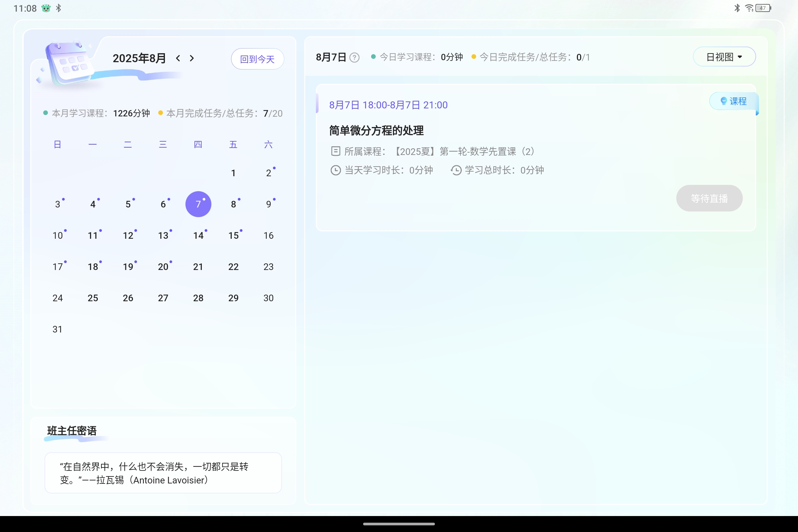
Task: Click the 回到今天 button
Action: point(257,59)
